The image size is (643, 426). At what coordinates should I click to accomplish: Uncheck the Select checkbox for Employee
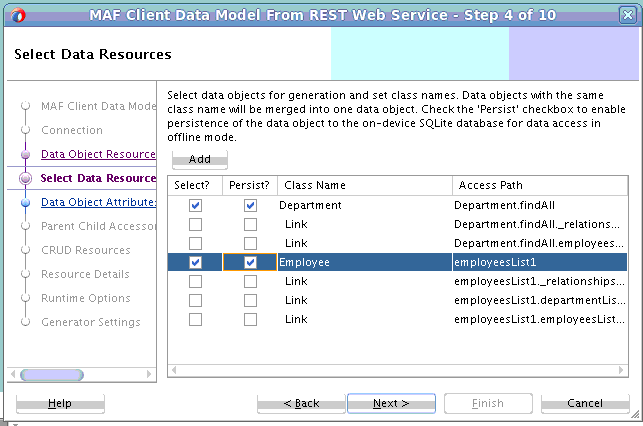(x=195, y=262)
